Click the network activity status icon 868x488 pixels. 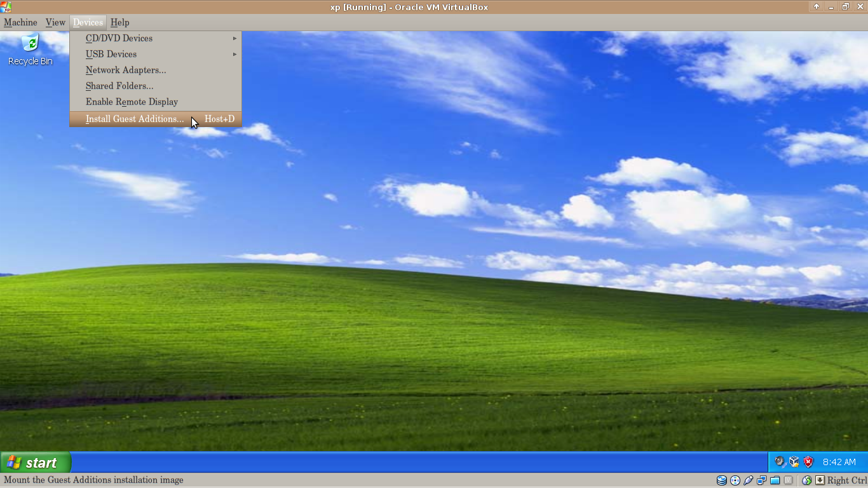[762, 480]
